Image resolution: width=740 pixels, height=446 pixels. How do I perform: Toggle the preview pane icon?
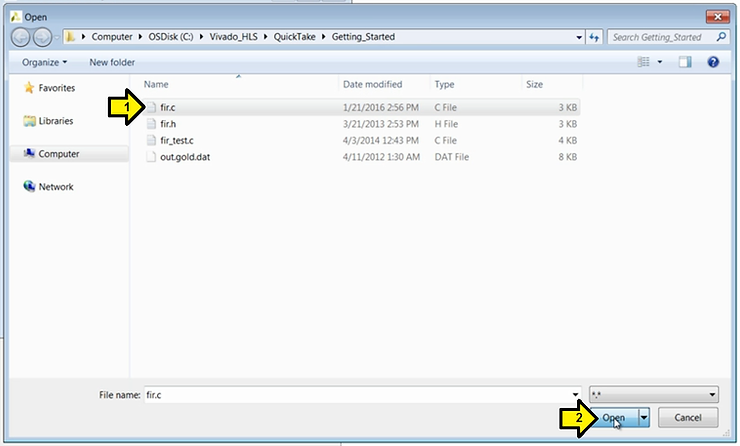pyautogui.click(x=685, y=62)
